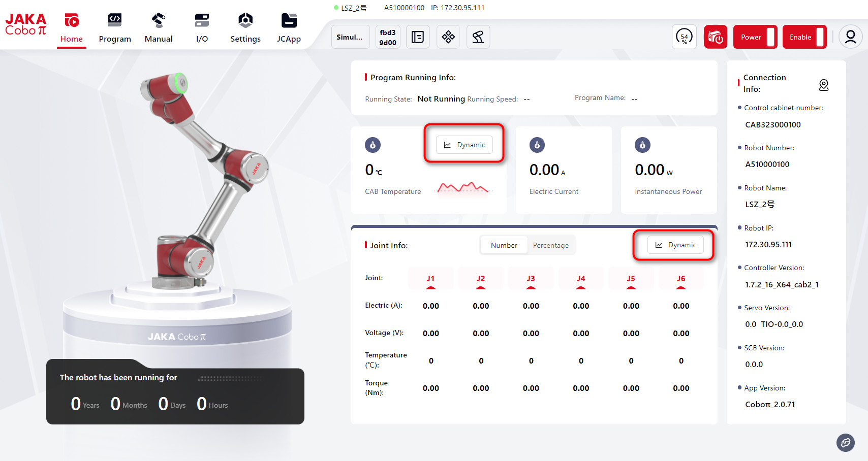
Task: Click the robot arm icon in toolbar
Action: (478, 37)
